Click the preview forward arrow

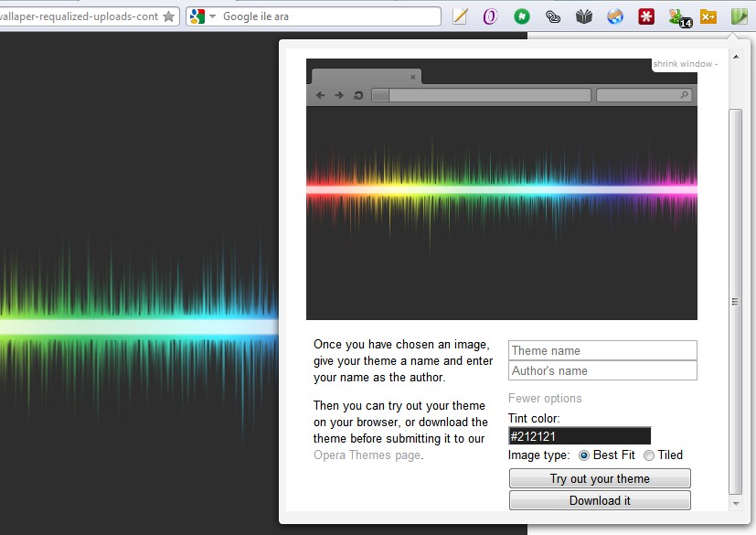click(339, 95)
